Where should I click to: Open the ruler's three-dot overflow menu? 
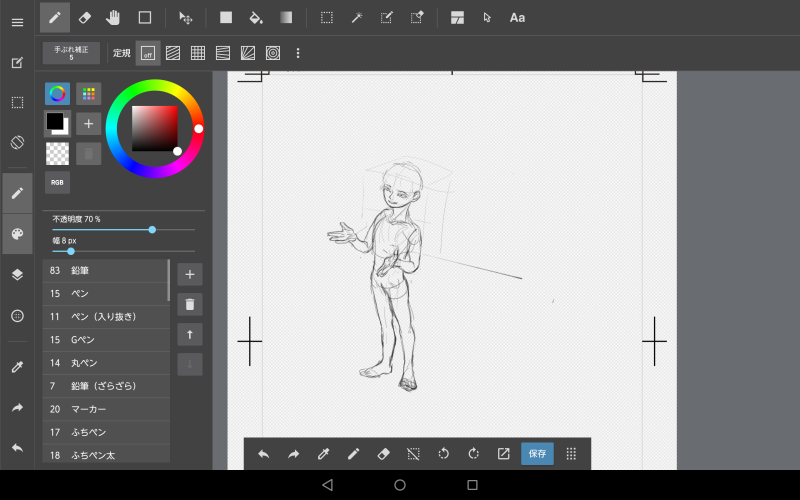pyautogui.click(x=298, y=53)
